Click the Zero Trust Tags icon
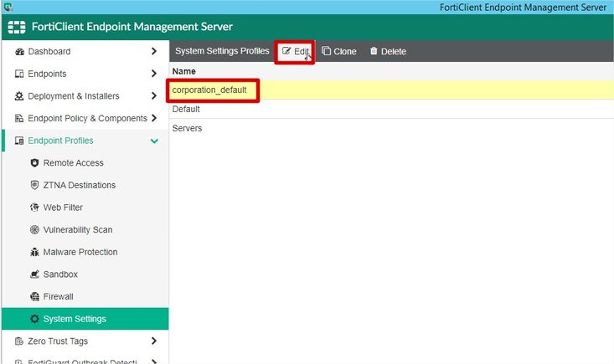Viewport: 614px width, 364px height. pos(19,341)
